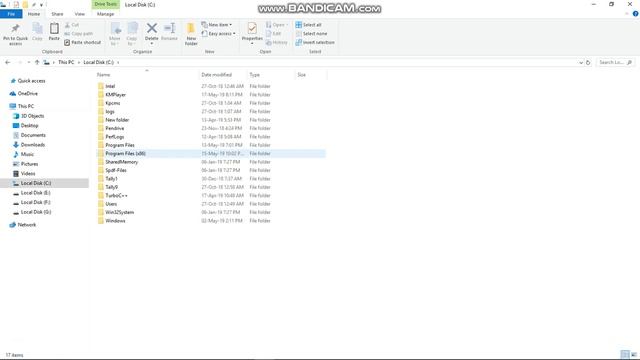Click Cut in Clipboard group
Viewport: 640px width, 360px height.
point(72,25)
